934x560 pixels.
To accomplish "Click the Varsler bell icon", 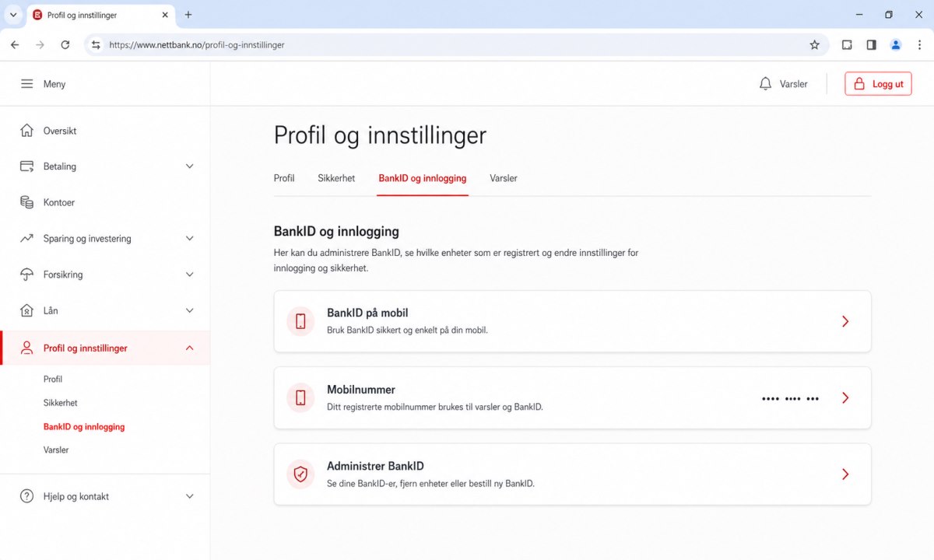I will [x=765, y=84].
